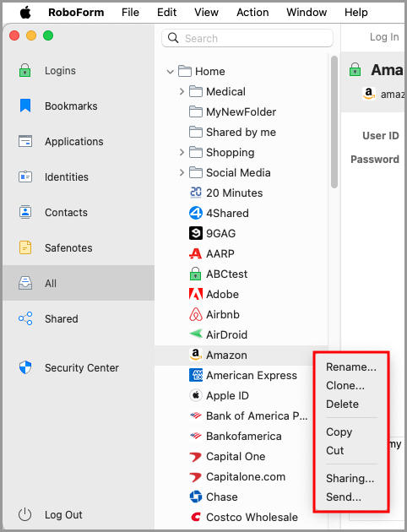Expand the Medical folder
The width and height of the screenshot is (407, 532).
182,91
